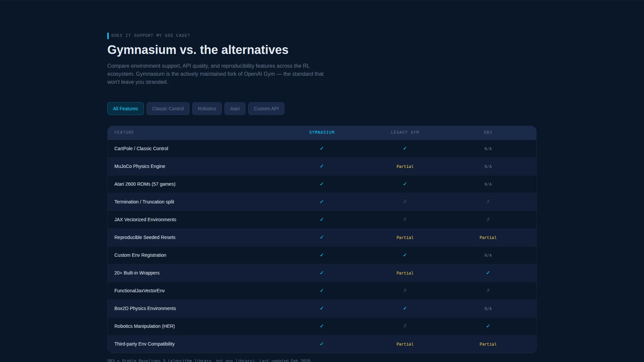Click the Gymnasium checkmark for Termination / Truncation split
The width and height of the screenshot is (644, 362).
[x=322, y=202]
